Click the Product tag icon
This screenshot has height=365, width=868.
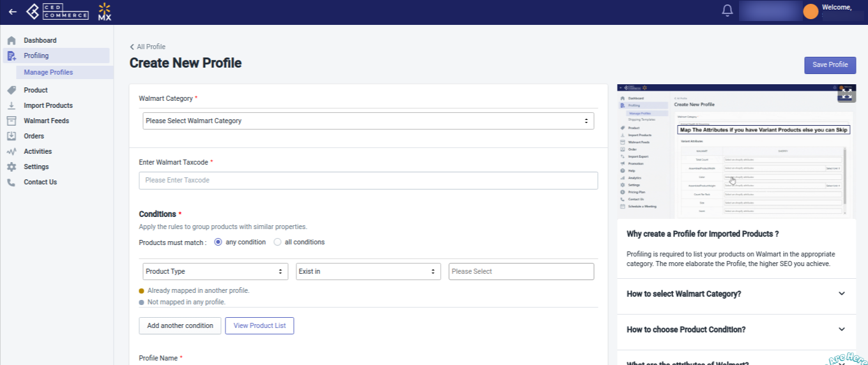tap(11, 90)
